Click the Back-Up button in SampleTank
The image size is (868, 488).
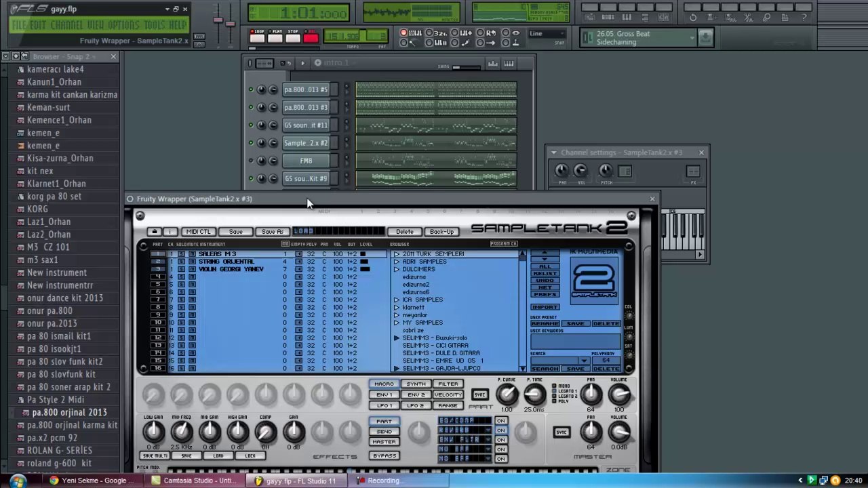pos(441,232)
